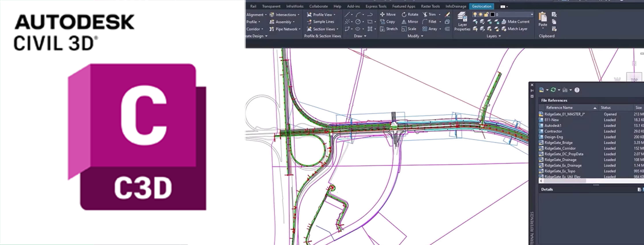The width and height of the screenshot is (644, 245).
Task: Open the InfraWorks ribbon tab
Action: point(295,6)
